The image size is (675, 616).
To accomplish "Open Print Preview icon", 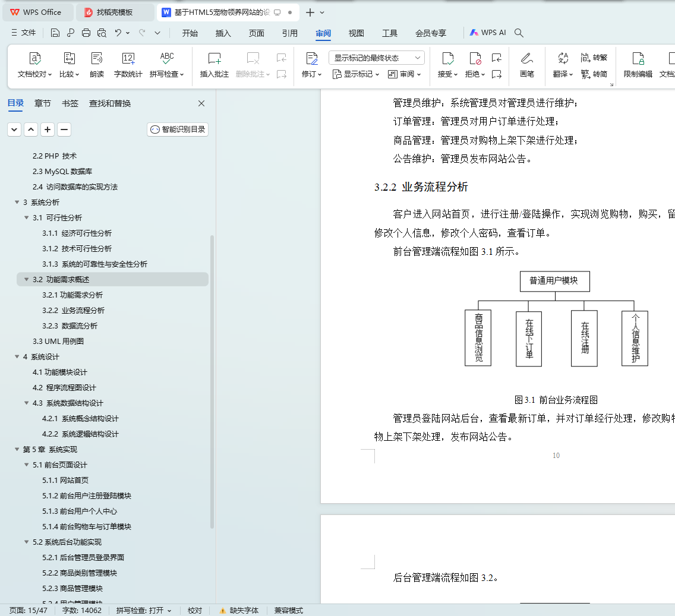I will point(102,33).
